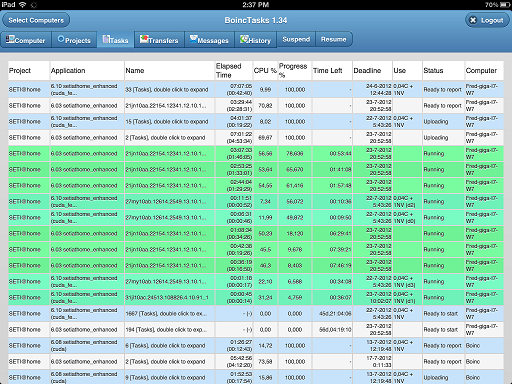Open the Select Computers button

click(36, 20)
